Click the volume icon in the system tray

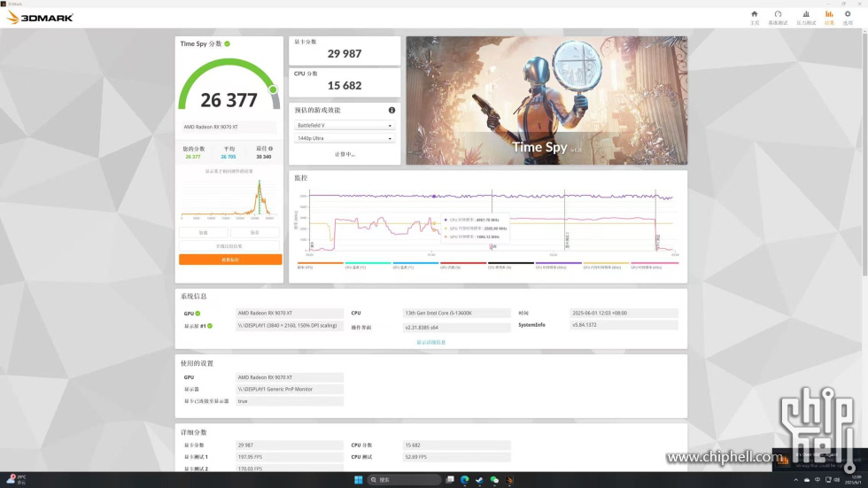[x=837, y=480]
